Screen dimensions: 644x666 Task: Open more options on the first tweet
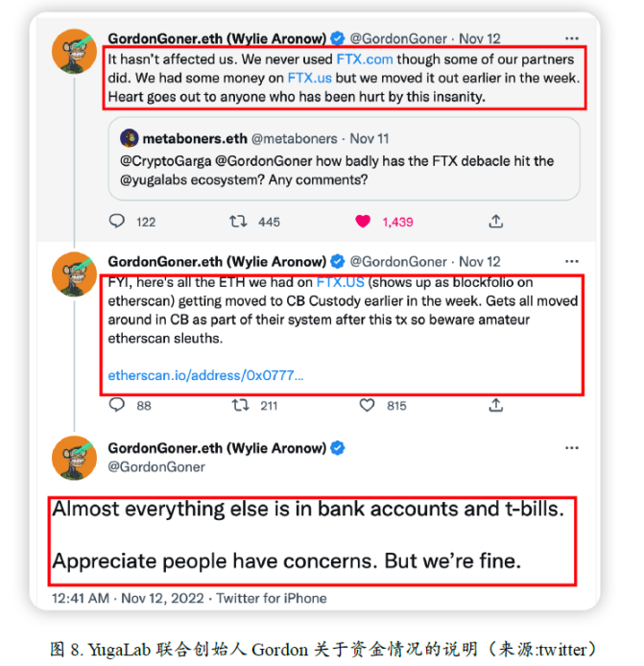(x=572, y=38)
